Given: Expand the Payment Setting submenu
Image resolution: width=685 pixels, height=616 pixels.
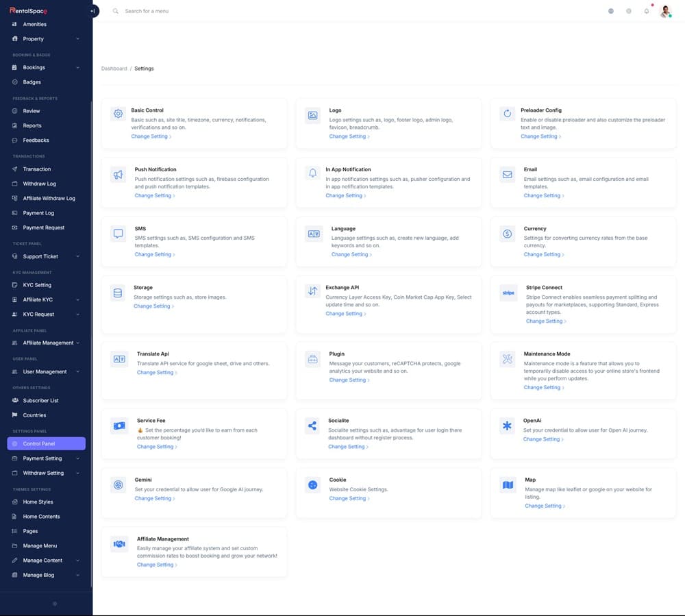Looking at the screenshot, I should click(77, 458).
